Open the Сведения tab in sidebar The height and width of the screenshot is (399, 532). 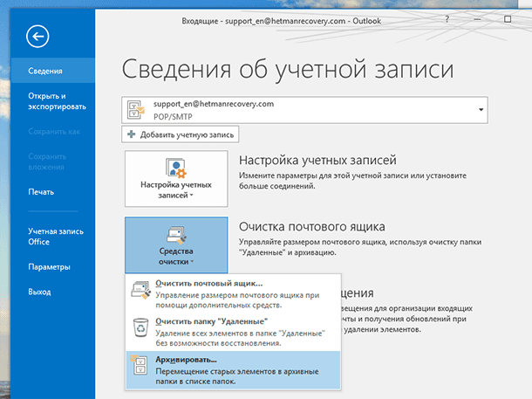tap(53, 71)
